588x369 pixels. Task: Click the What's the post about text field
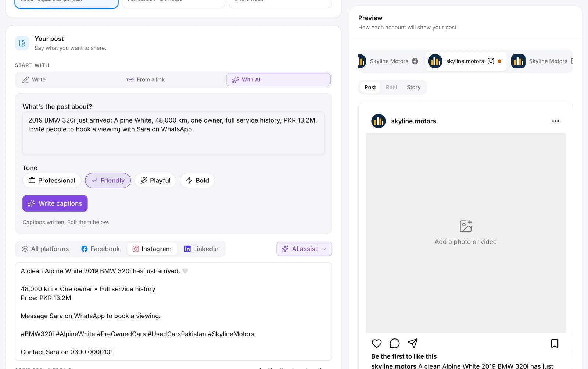pyautogui.click(x=173, y=133)
